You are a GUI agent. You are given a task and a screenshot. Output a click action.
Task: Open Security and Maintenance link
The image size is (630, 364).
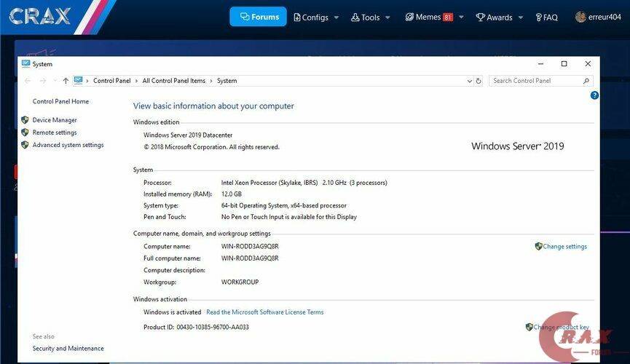[x=68, y=348]
